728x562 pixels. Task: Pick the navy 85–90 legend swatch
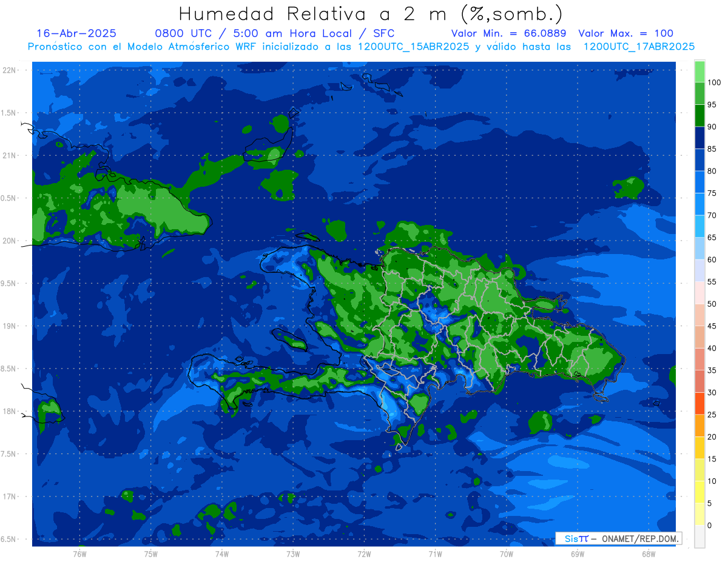[x=699, y=138]
